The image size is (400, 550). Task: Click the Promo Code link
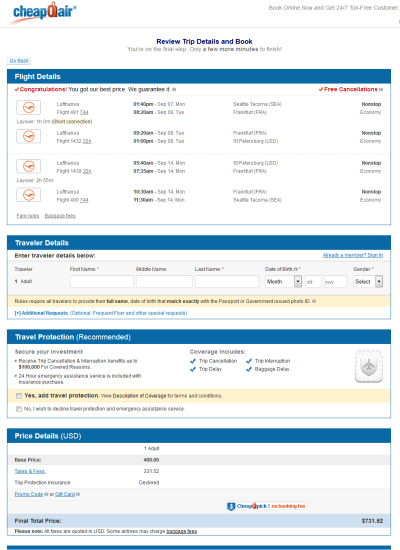(29, 494)
